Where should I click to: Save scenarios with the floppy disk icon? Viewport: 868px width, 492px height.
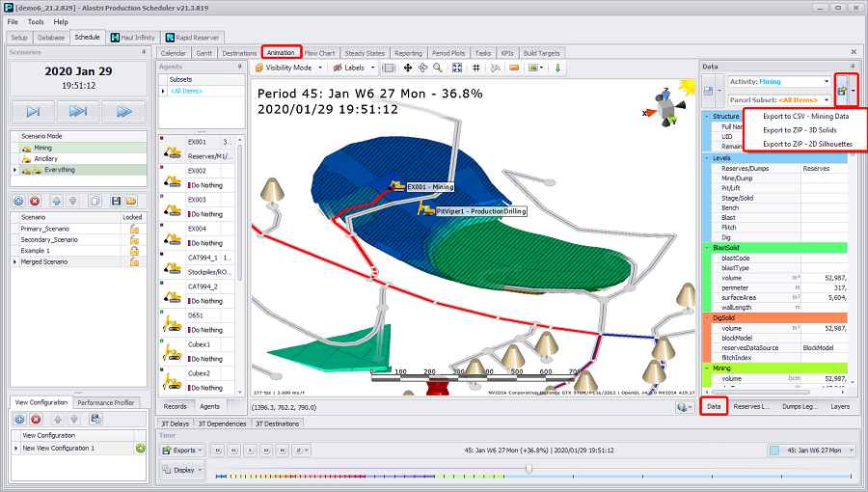pyautogui.click(x=116, y=201)
